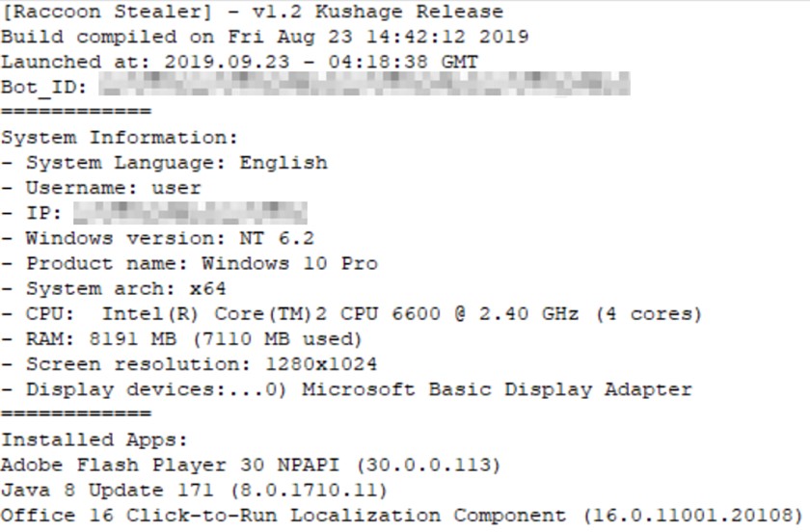Click the 'Launched at' timestamp line

(x=239, y=63)
